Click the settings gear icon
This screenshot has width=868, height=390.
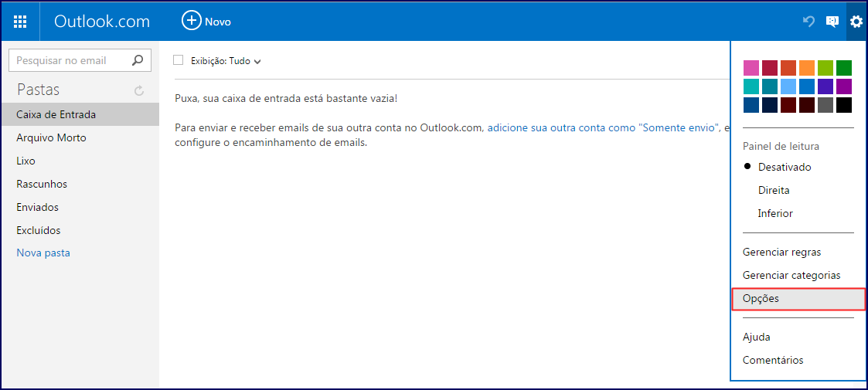(856, 22)
